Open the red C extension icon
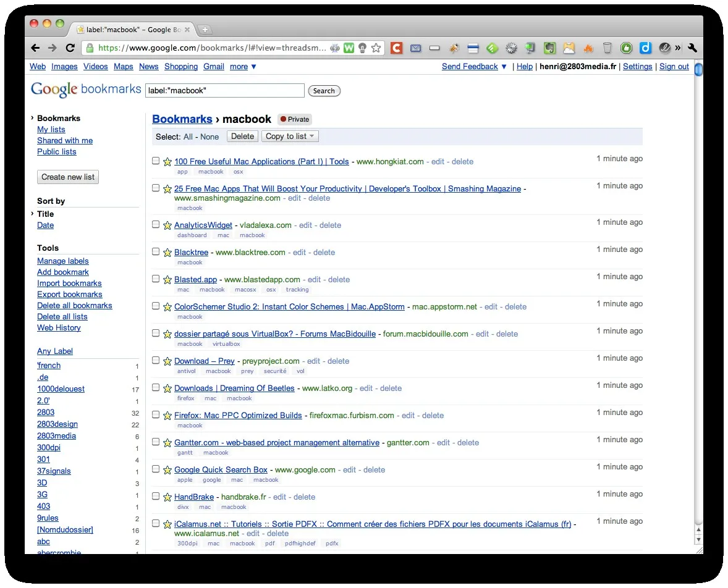Viewport: 728px width, 588px height. pos(397,48)
